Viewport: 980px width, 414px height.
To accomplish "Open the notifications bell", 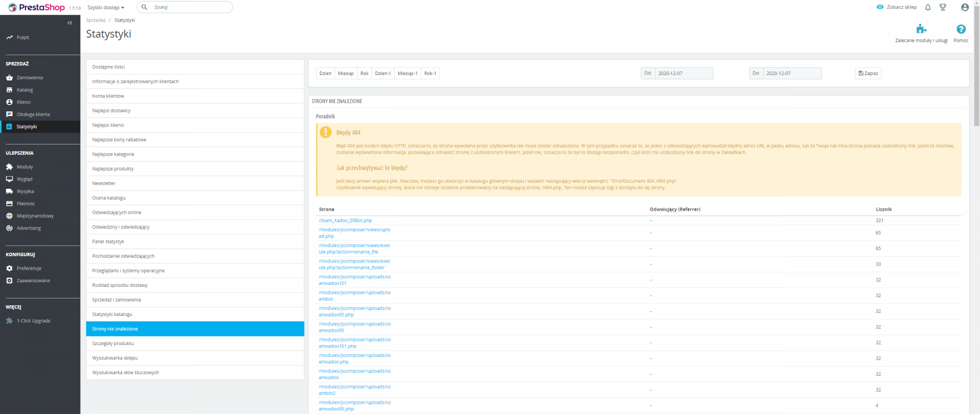I will [928, 7].
